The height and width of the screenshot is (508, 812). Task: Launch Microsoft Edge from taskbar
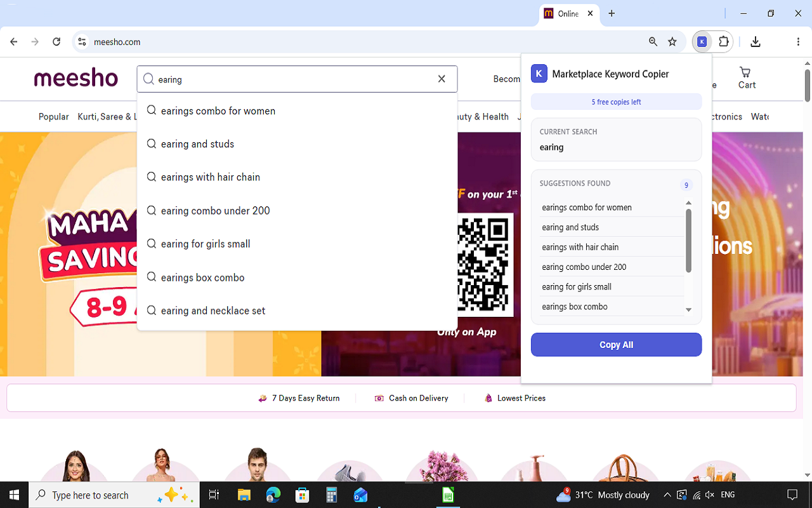click(x=273, y=495)
